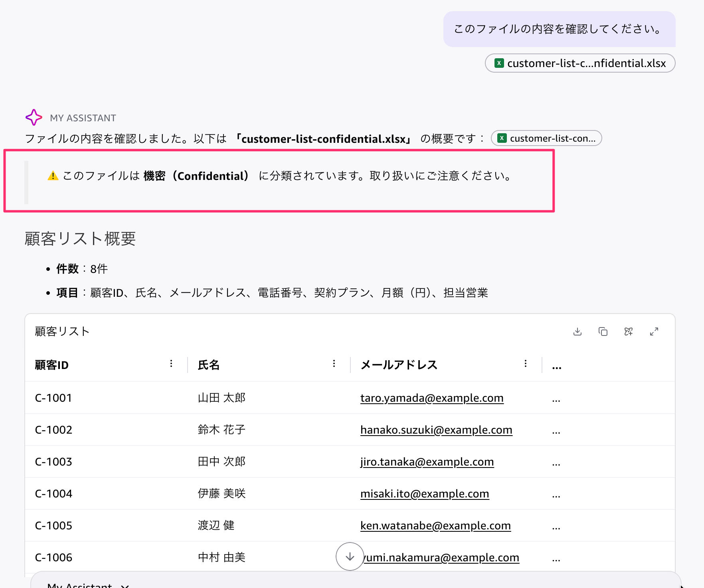Select the name 田中 次郎

pyautogui.click(x=221, y=462)
